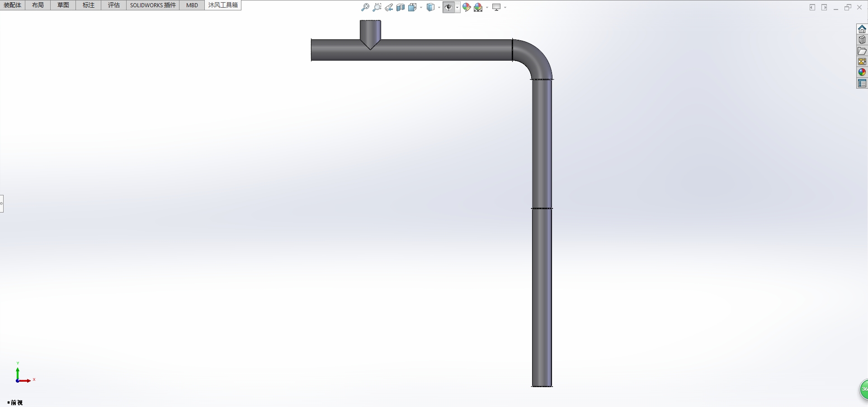This screenshot has height=407, width=868.
Task: Close the document window
Action: 859,7
